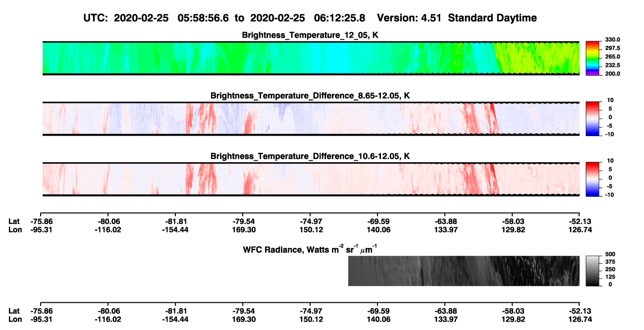Click longitude 169.30 on the axis below WFC Radiance
The height and width of the screenshot is (330, 644).
245,319
